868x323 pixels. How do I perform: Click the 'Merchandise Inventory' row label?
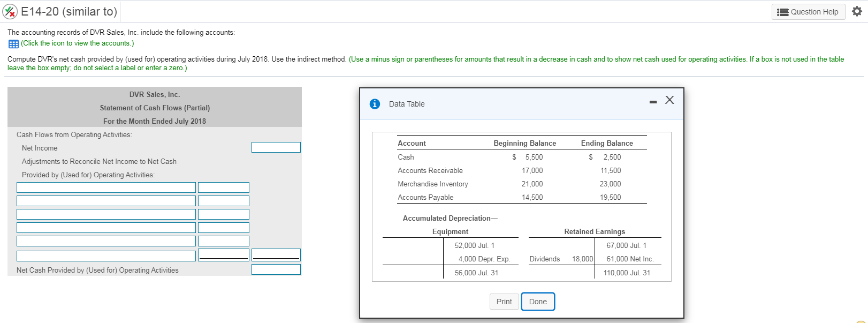coord(433,184)
